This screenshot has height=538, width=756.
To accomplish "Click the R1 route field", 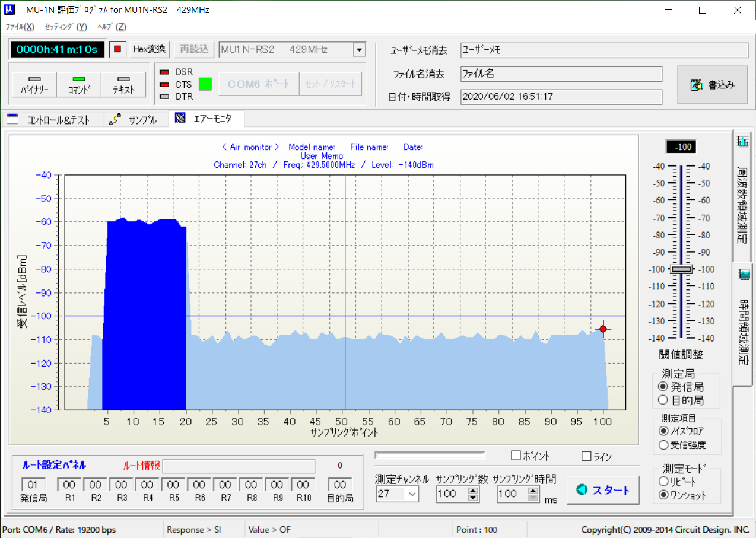I will (69, 485).
